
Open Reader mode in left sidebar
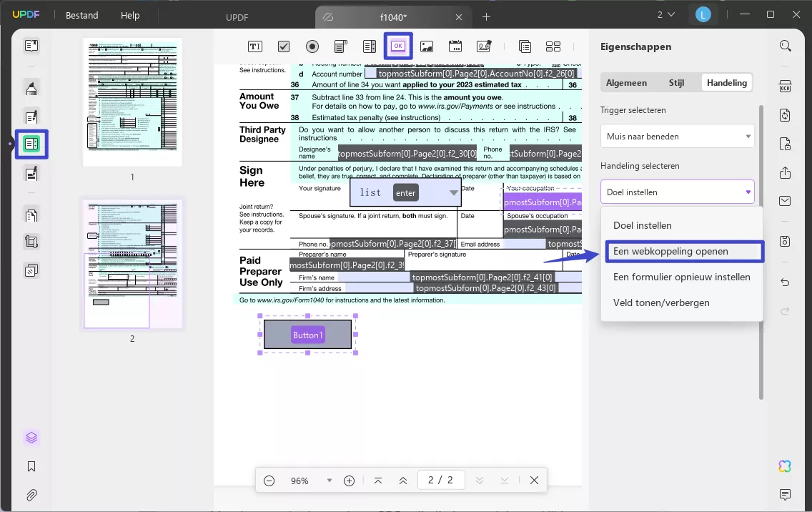point(31,46)
